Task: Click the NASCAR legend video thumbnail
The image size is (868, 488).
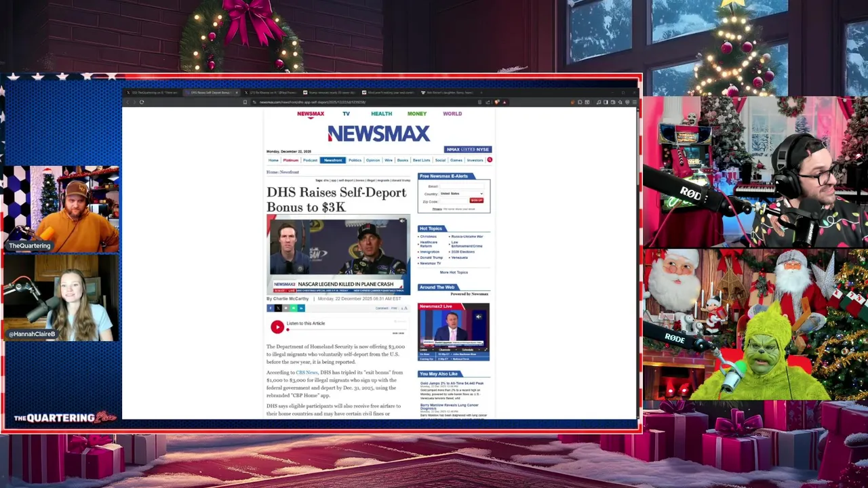Action: (338, 255)
